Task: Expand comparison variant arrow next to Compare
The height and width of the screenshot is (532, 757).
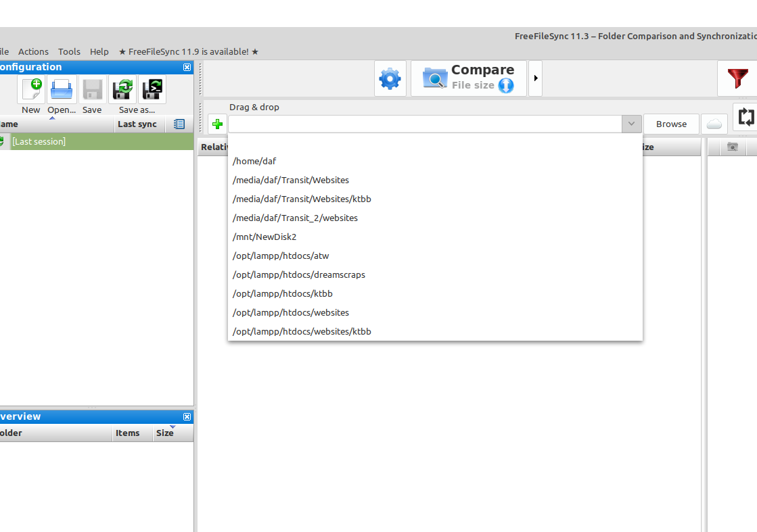Action: [x=535, y=78]
